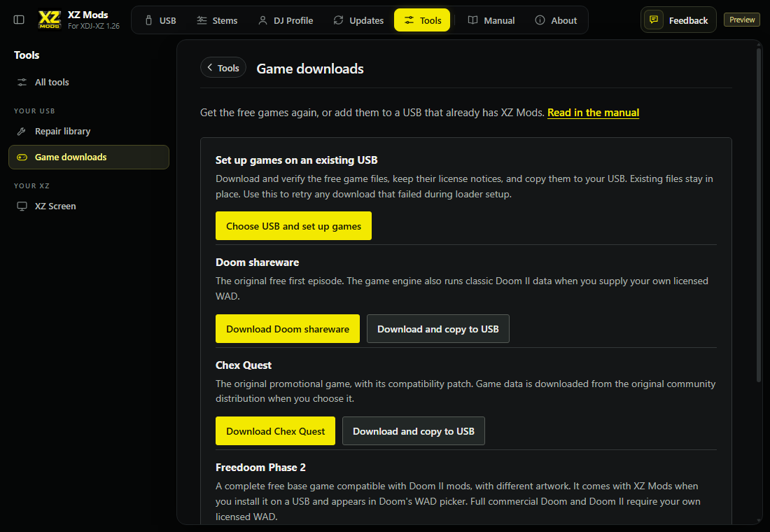Open the USB tab

click(160, 20)
